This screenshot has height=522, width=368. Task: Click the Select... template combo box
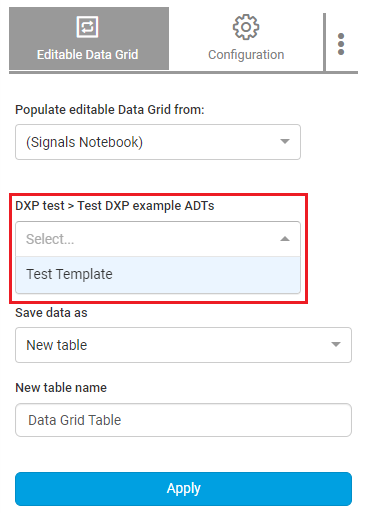click(x=158, y=239)
